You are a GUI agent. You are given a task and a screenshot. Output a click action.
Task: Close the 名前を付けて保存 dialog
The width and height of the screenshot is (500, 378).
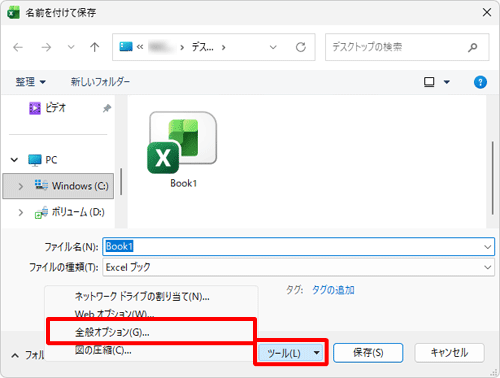487,13
